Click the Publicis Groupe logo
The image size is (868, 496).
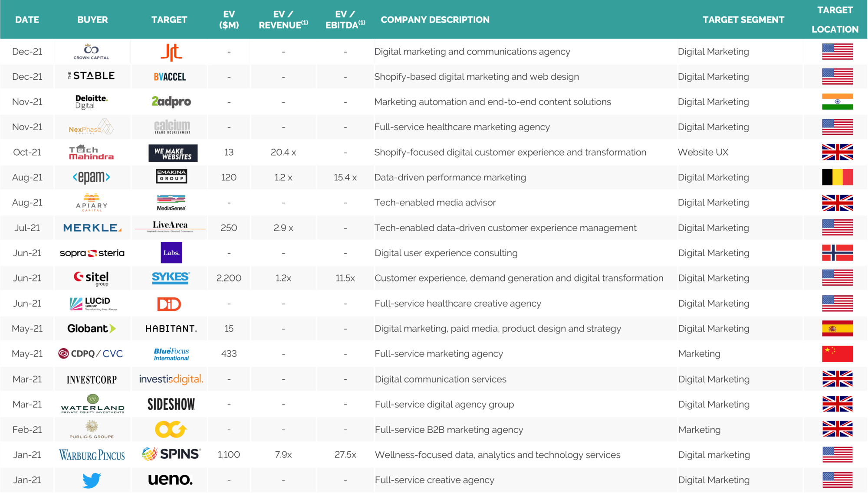coord(92,429)
